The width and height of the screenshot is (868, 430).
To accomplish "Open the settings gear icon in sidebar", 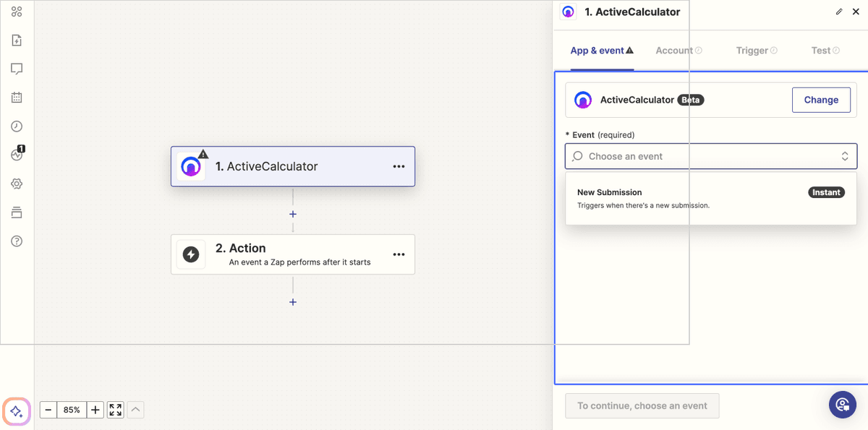I will coord(17,184).
